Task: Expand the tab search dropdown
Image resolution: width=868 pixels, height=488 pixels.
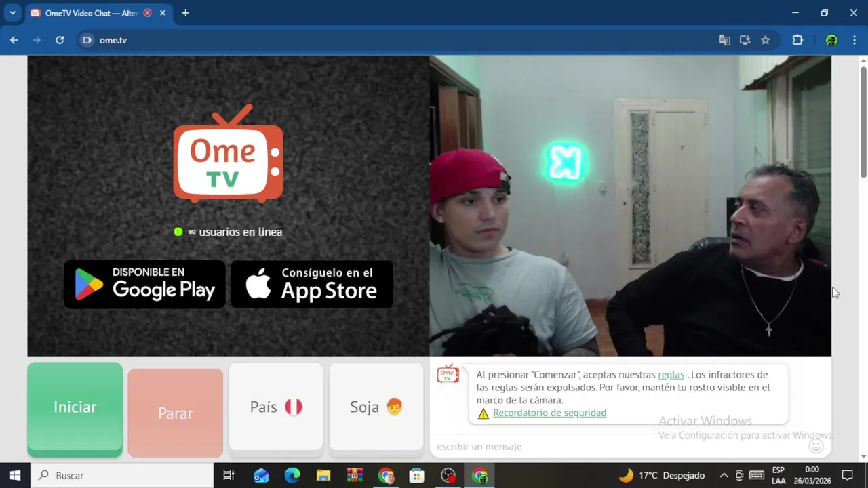Action: [x=12, y=13]
